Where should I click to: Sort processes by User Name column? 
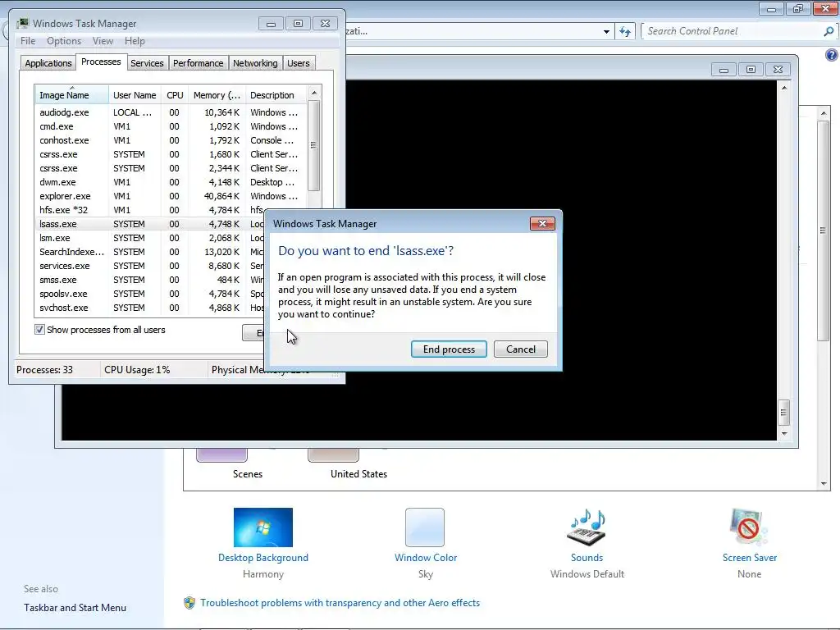[x=135, y=95]
